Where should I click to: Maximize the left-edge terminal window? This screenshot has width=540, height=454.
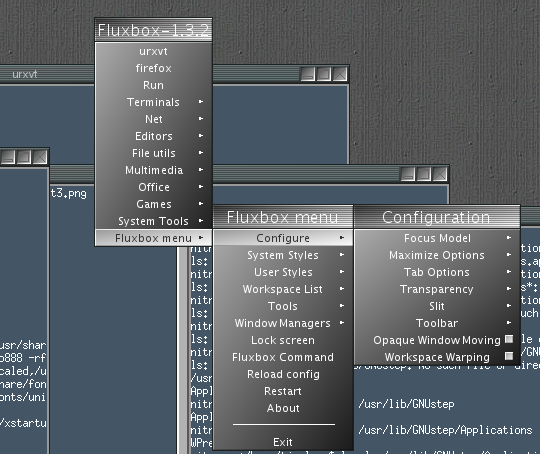click(24, 157)
